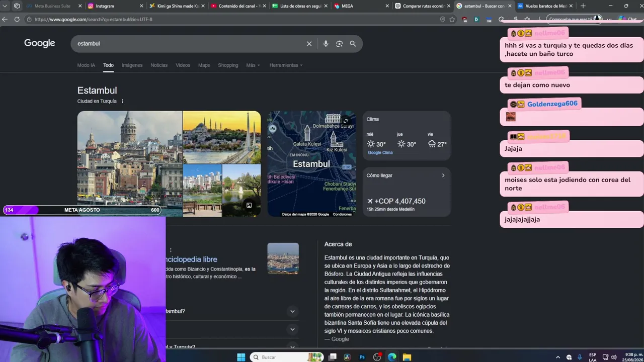Open File Explorer from the taskbar
This screenshot has width=644, height=362.
pyautogui.click(x=407, y=357)
